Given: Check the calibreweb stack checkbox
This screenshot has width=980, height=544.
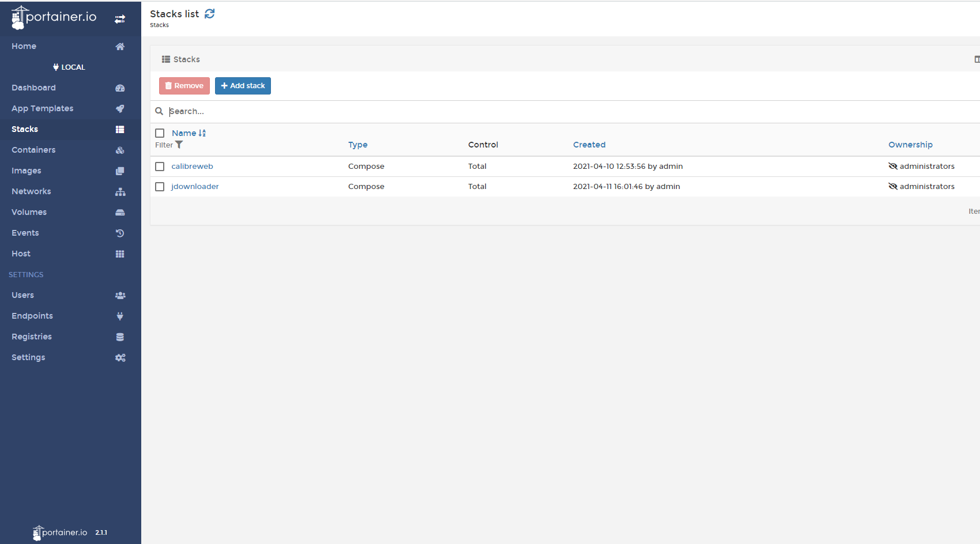Looking at the screenshot, I should 160,167.
